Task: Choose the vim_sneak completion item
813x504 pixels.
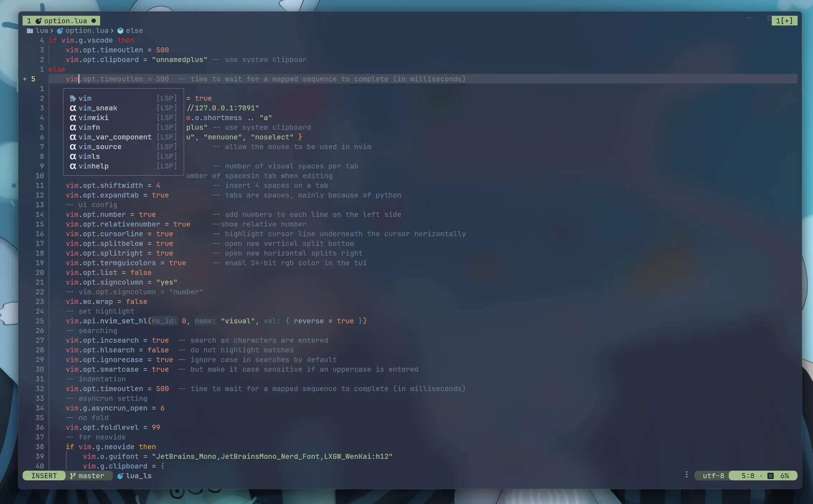Action: pyautogui.click(x=123, y=108)
